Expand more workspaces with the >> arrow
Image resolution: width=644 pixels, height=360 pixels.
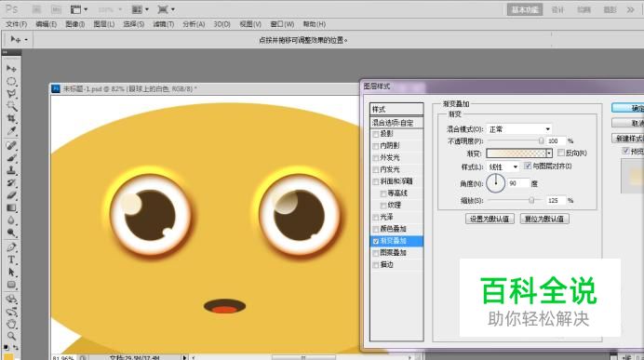pyautogui.click(x=630, y=10)
